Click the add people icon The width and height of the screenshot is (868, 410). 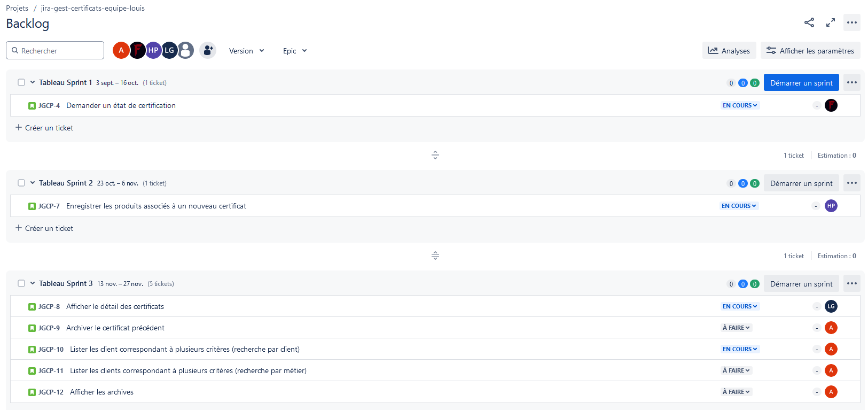[208, 50]
